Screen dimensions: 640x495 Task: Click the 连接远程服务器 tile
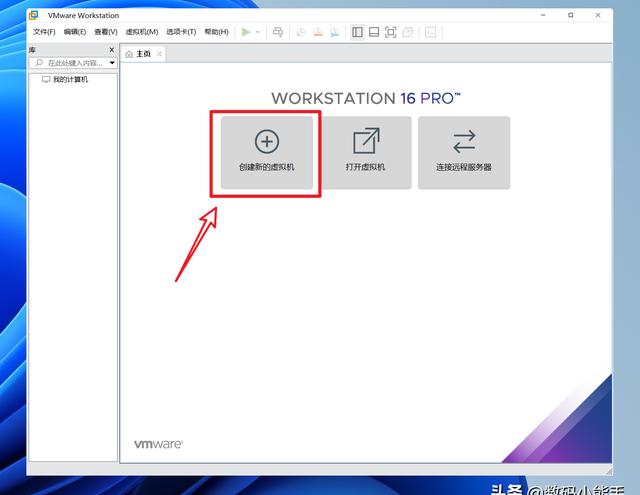coord(464,153)
